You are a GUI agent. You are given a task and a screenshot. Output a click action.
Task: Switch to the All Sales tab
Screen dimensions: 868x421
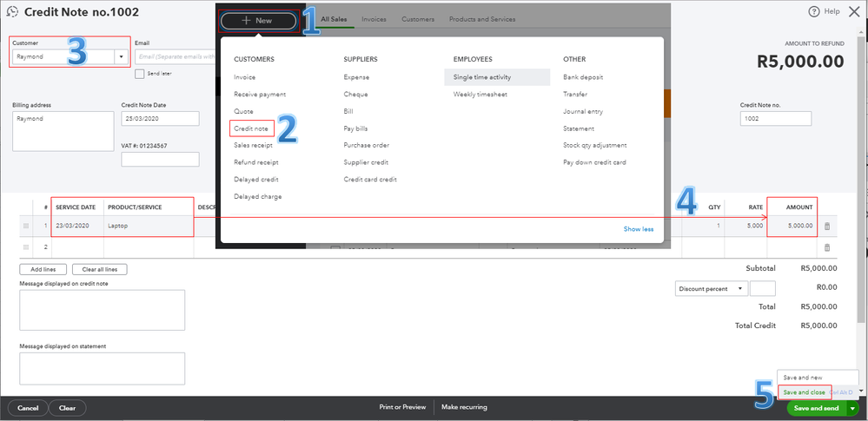(x=334, y=19)
